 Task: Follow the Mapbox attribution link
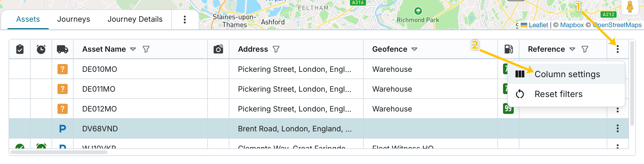click(x=572, y=25)
